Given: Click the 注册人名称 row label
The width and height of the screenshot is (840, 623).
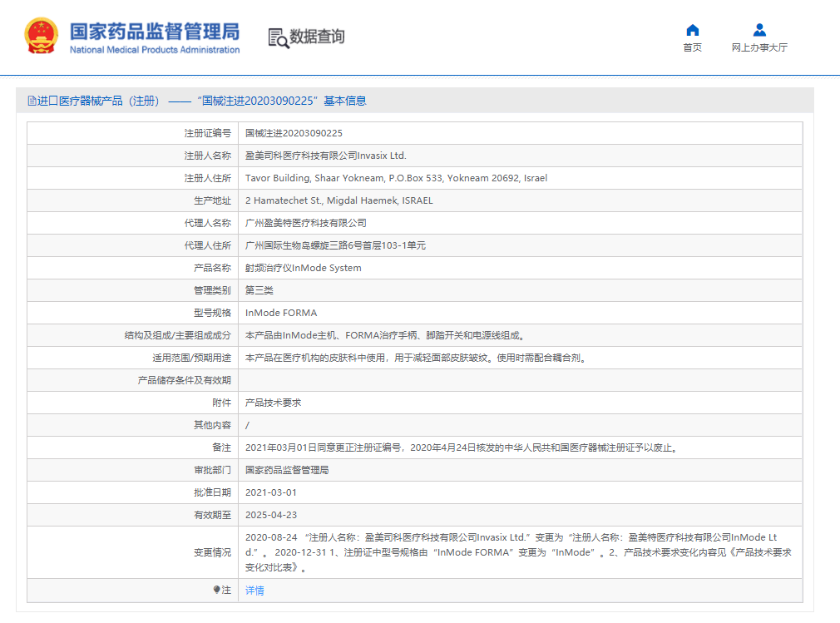Looking at the screenshot, I should click(208, 156).
